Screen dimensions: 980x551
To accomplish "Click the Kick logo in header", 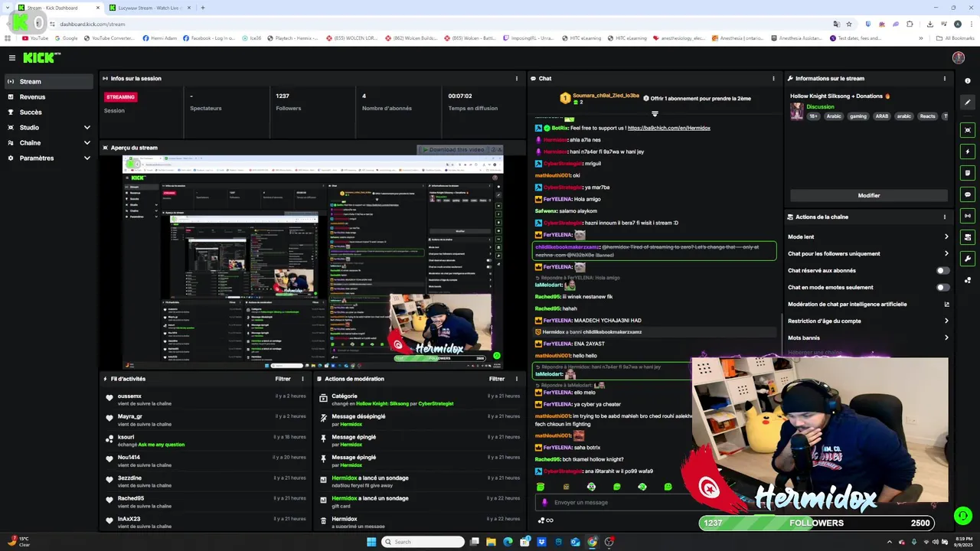I will 40,57.
